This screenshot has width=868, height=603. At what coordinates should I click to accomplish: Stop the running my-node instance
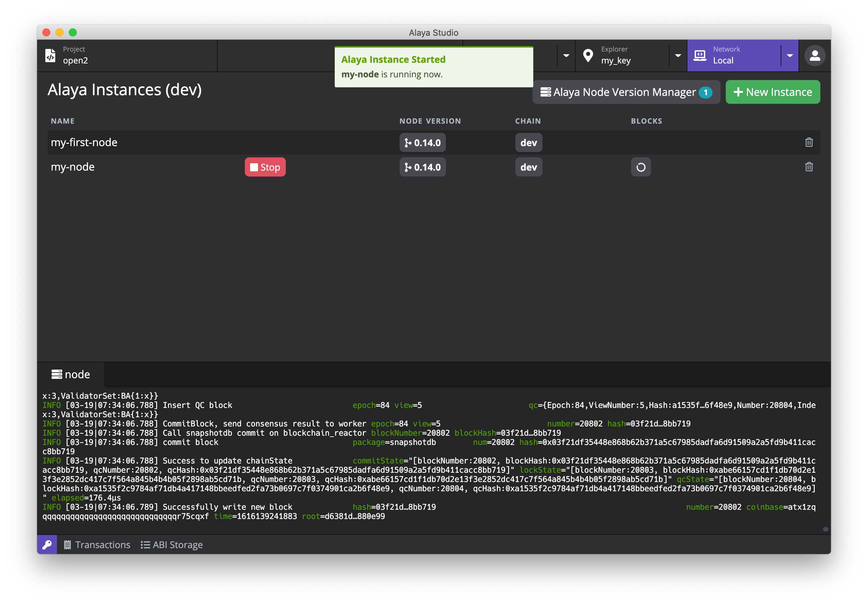coord(265,167)
